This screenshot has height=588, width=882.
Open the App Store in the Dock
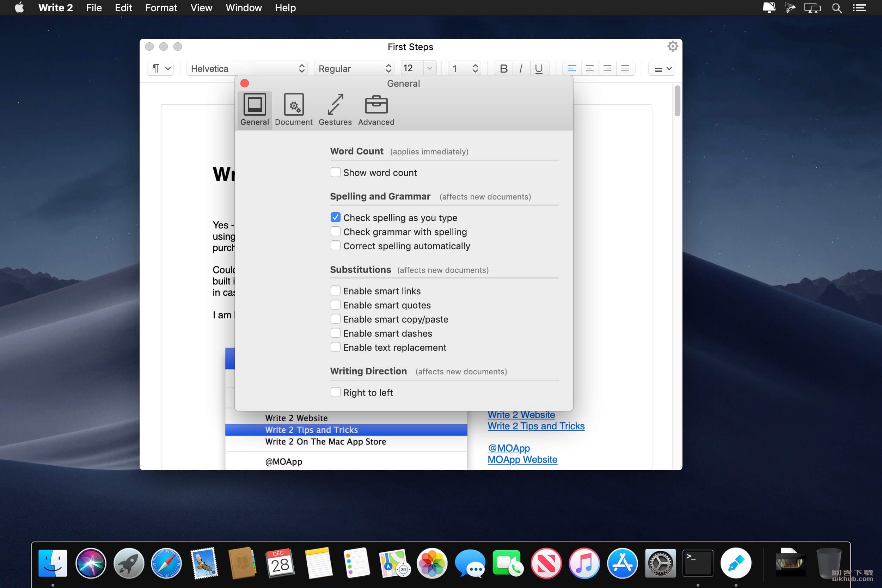tap(622, 563)
